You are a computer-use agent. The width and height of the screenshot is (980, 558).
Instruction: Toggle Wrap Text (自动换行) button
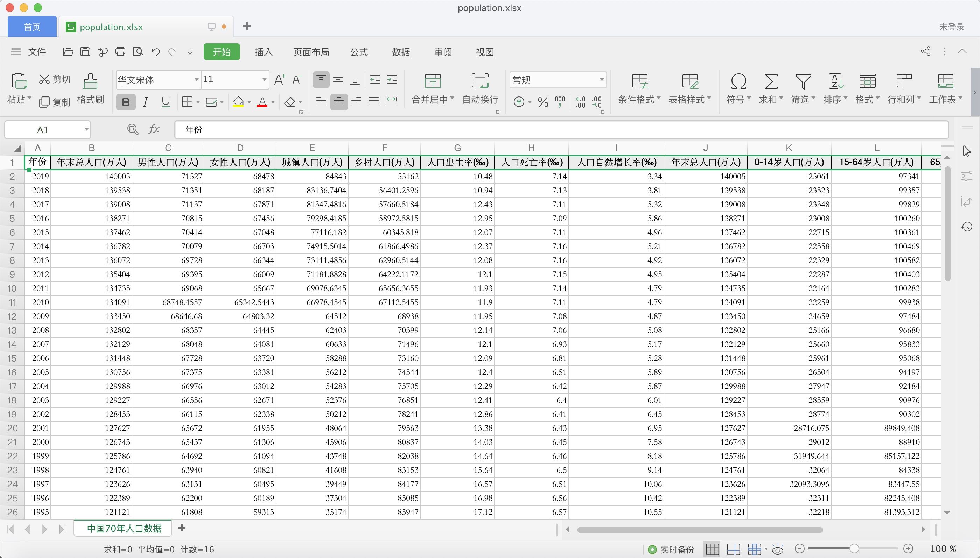pyautogui.click(x=479, y=81)
